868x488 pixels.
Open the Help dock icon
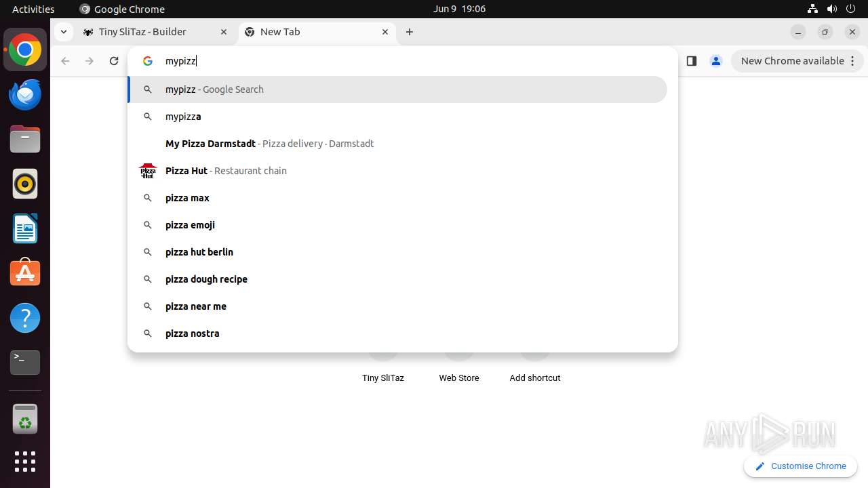click(x=25, y=318)
